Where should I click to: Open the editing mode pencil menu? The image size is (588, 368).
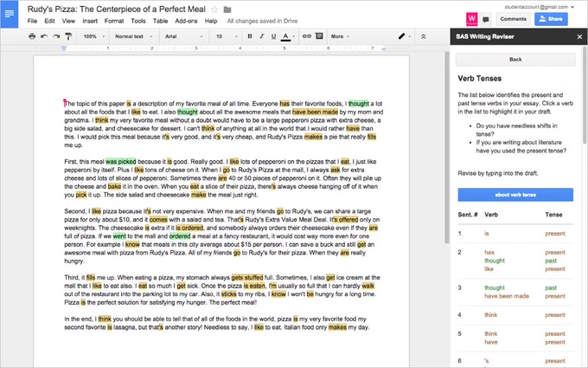(405, 36)
